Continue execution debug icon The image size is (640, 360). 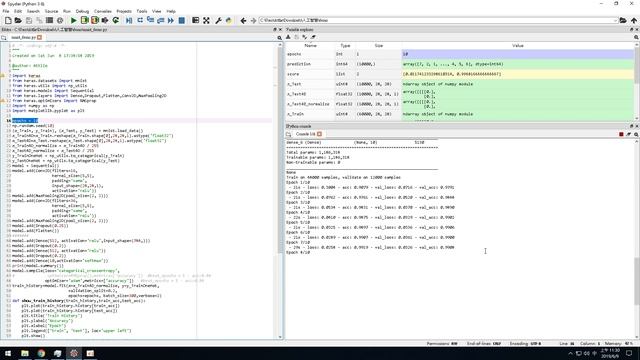tap(171, 20)
